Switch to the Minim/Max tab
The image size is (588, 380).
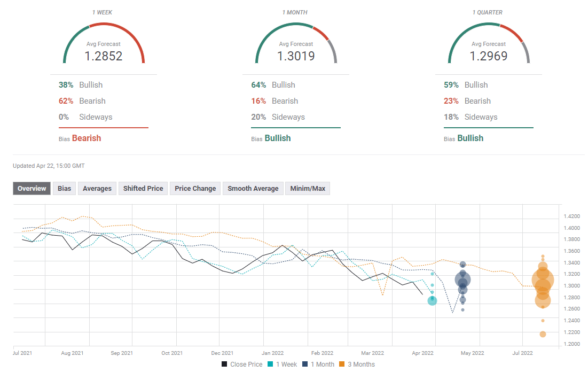pyautogui.click(x=307, y=188)
